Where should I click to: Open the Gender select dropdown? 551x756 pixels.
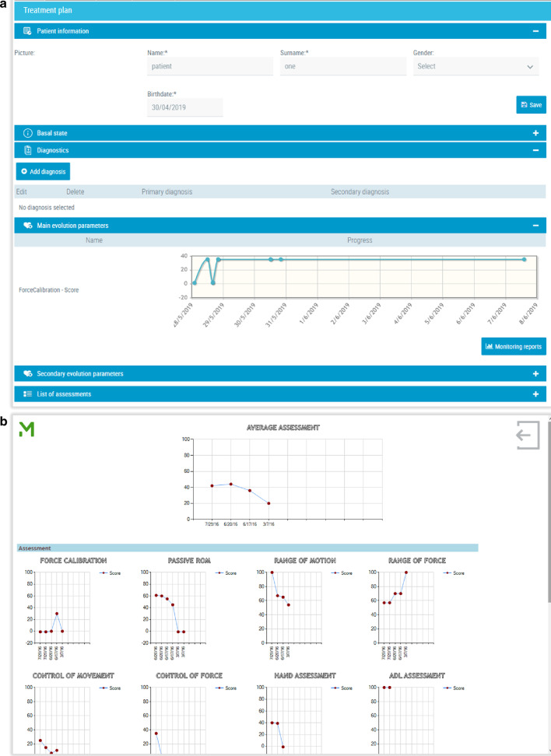476,67
